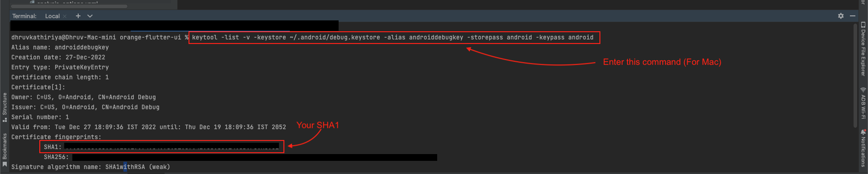Add a new terminal session tab
This screenshot has width=868, height=174.
click(78, 16)
